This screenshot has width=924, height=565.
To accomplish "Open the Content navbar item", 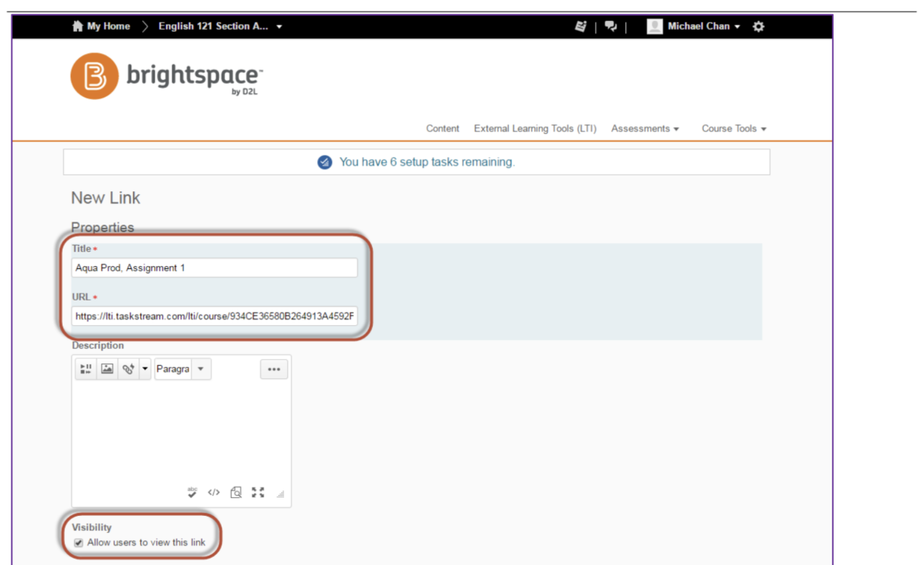I will point(443,128).
